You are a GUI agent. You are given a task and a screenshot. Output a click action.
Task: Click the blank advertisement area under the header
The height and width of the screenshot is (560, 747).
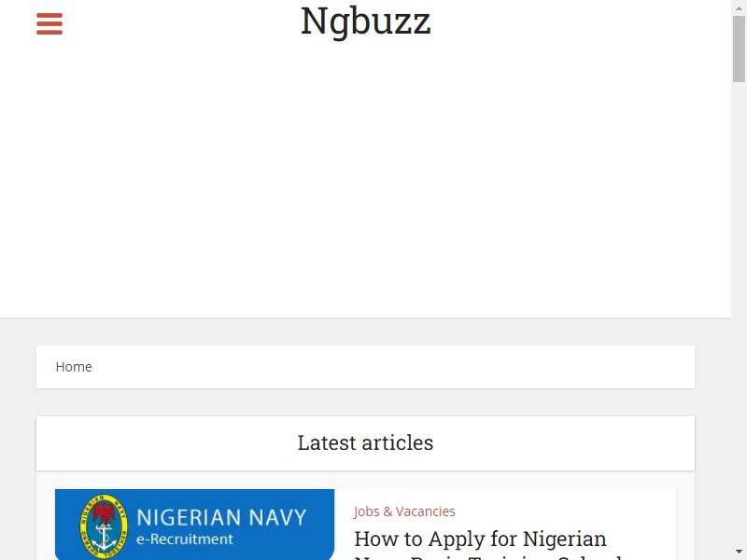(365, 183)
